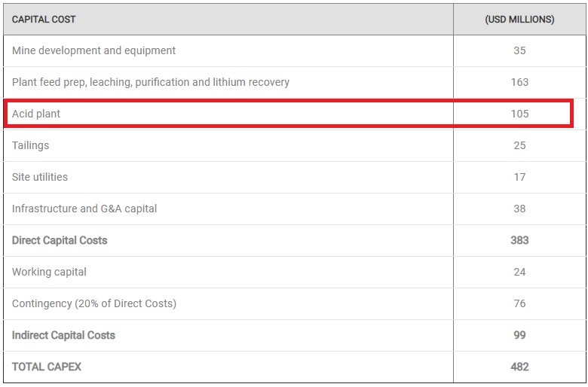Select the TOTAL CAPEX value 482
588x387 pixels.
[519, 367]
